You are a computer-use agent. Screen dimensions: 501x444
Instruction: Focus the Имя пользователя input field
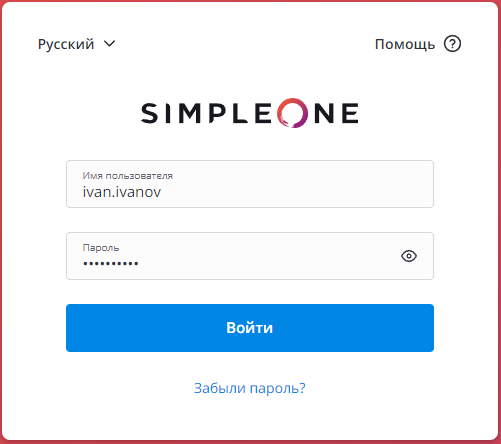(250, 184)
